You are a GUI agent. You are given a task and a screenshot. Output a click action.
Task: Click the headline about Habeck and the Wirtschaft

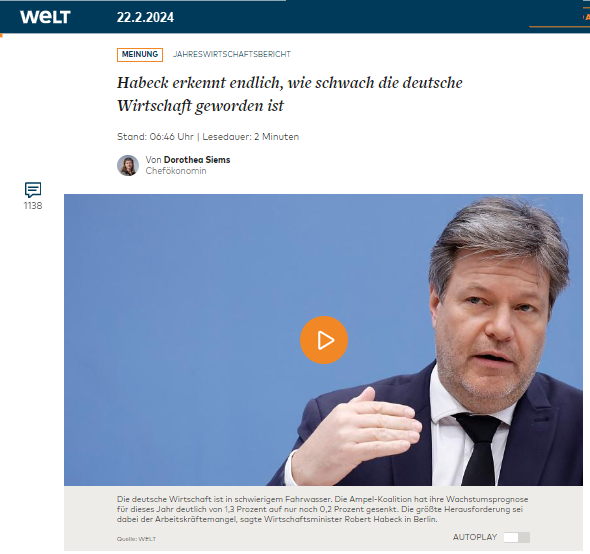coord(290,94)
